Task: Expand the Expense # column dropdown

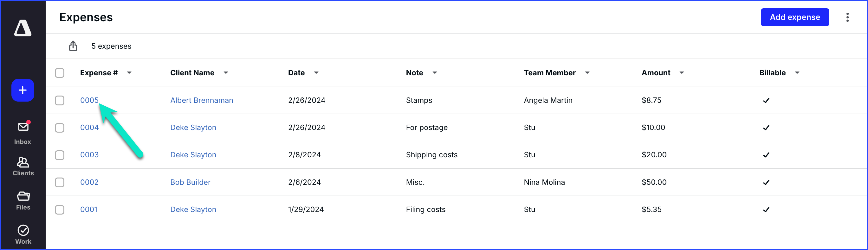Action: 129,73
